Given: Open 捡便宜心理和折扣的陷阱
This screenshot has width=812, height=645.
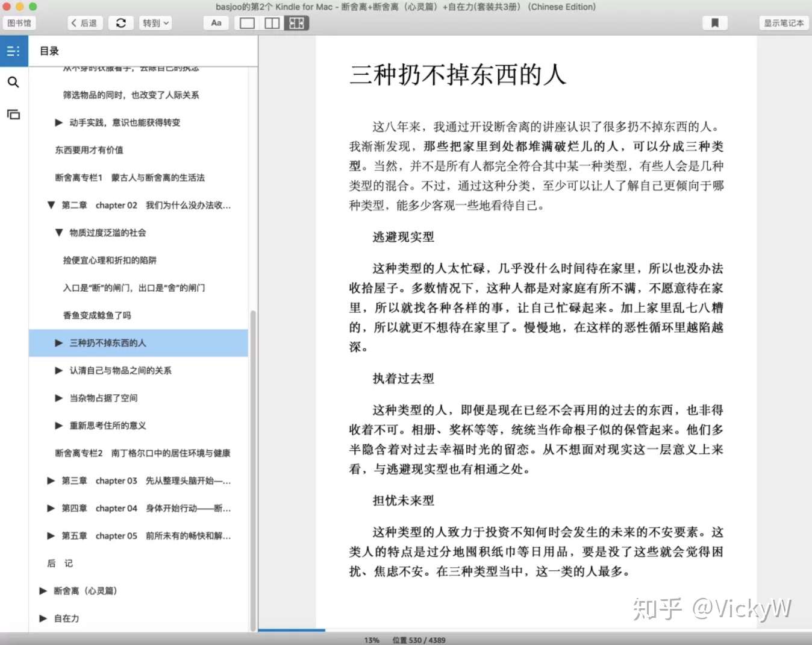Looking at the screenshot, I should pos(110,260).
